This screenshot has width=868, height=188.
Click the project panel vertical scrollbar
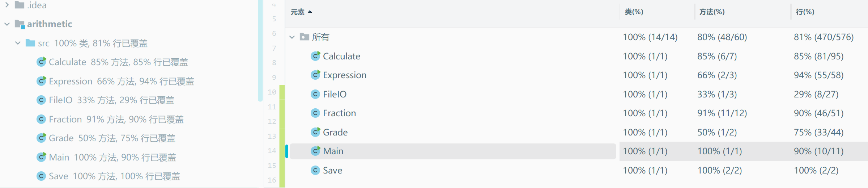(x=260, y=51)
